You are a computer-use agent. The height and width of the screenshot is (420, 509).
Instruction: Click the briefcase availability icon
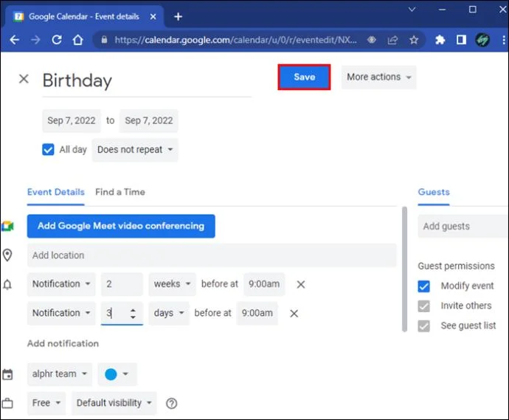pyautogui.click(x=7, y=403)
